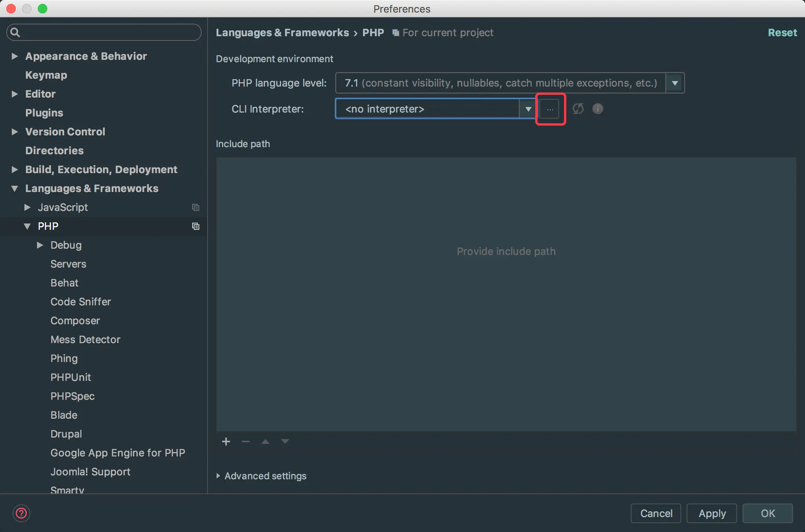Open the CLI Interpreter dropdown arrow
This screenshot has height=532, width=805.
528,109
